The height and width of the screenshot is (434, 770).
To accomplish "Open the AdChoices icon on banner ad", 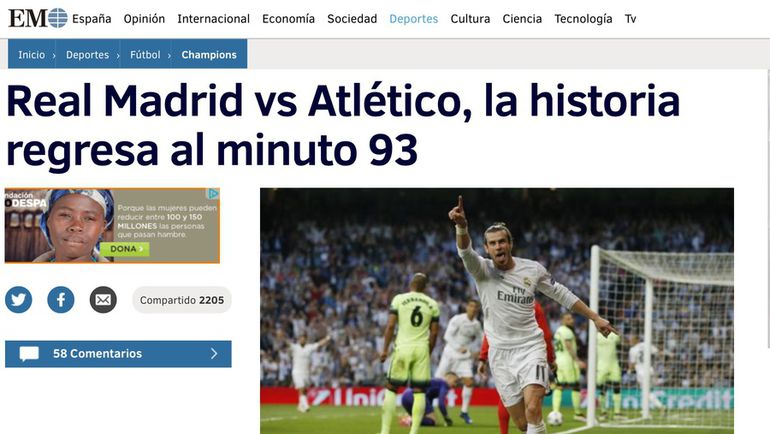I will pyautogui.click(x=214, y=193).
